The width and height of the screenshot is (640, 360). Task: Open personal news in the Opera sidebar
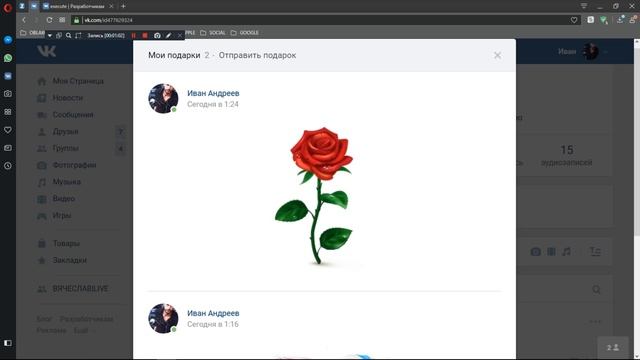click(8, 148)
